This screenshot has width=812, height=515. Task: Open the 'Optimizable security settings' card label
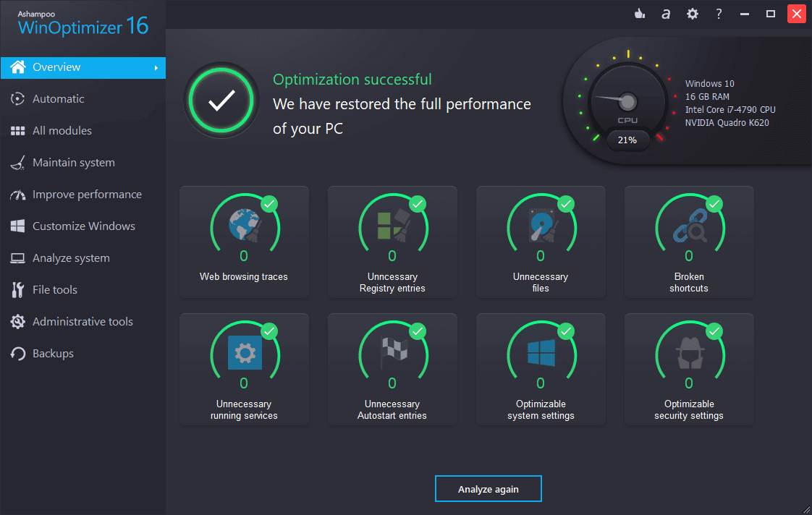pos(689,410)
